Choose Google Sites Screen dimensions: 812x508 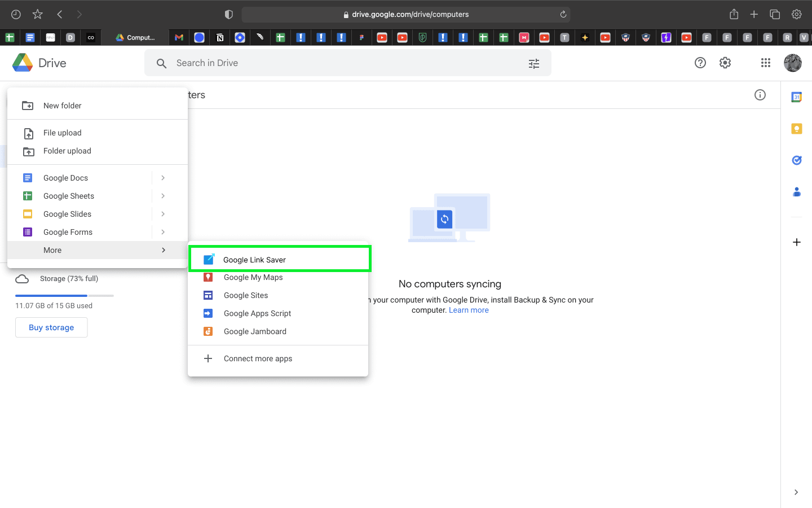pyautogui.click(x=278, y=295)
